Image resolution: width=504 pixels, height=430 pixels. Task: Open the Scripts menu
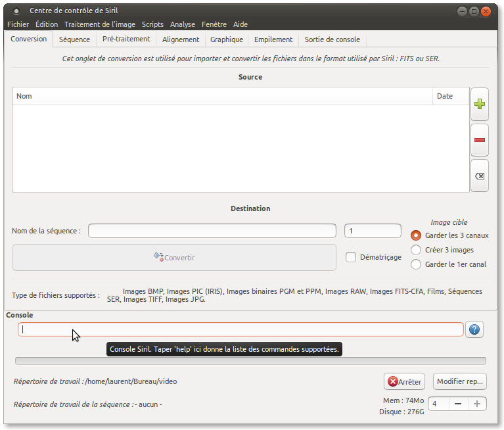pos(152,24)
